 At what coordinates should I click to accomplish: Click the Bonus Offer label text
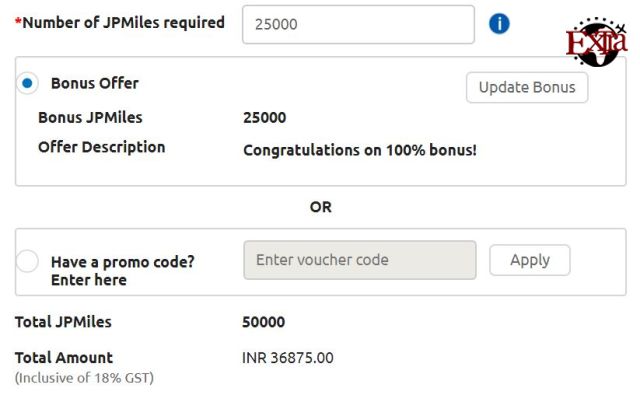click(x=95, y=83)
